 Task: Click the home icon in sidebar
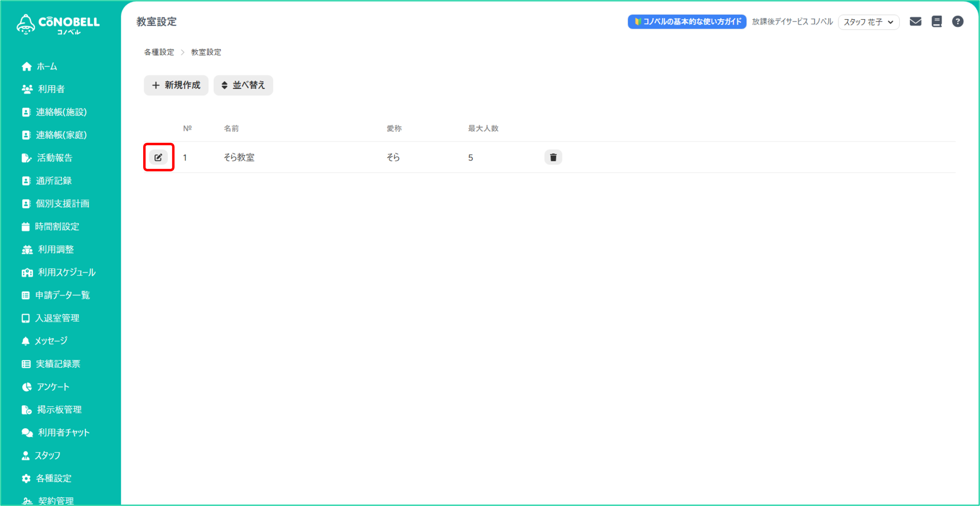(26, 67)
